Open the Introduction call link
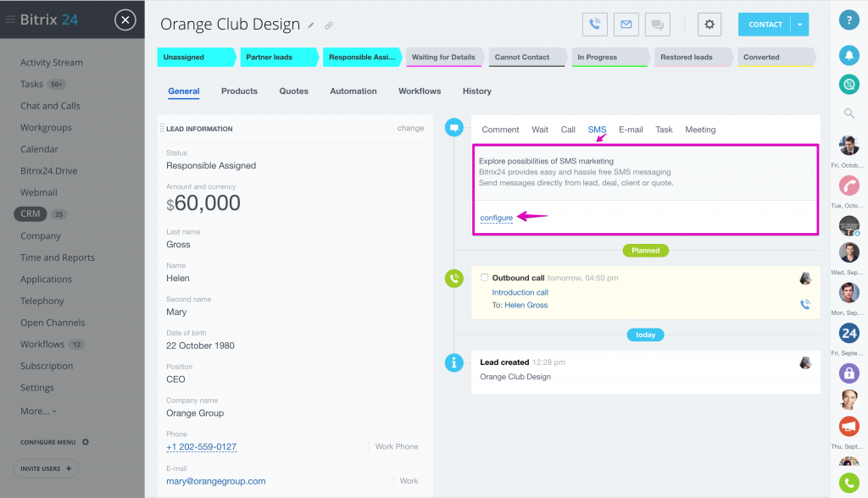 point(520,292)
